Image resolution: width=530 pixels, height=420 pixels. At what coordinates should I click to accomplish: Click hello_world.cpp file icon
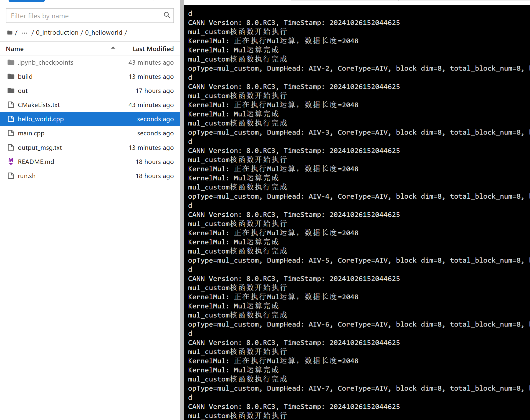pos(11,119)
